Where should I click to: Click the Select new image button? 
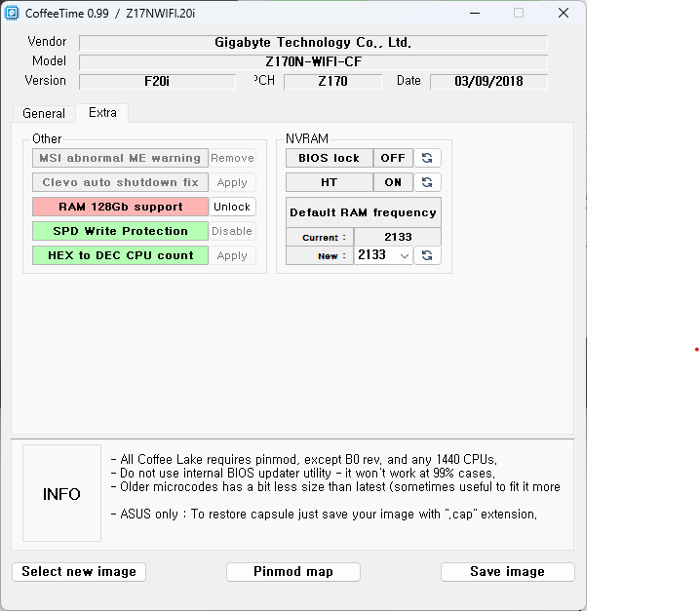click(x=79, y=572)
